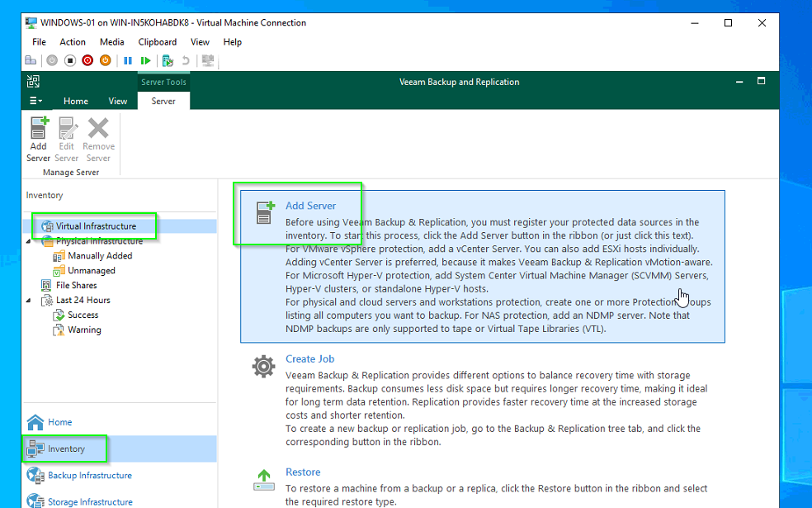Click the Create Job heading link
The width and height of the screenshot is (812, 508).
click(x=309, y=358)
